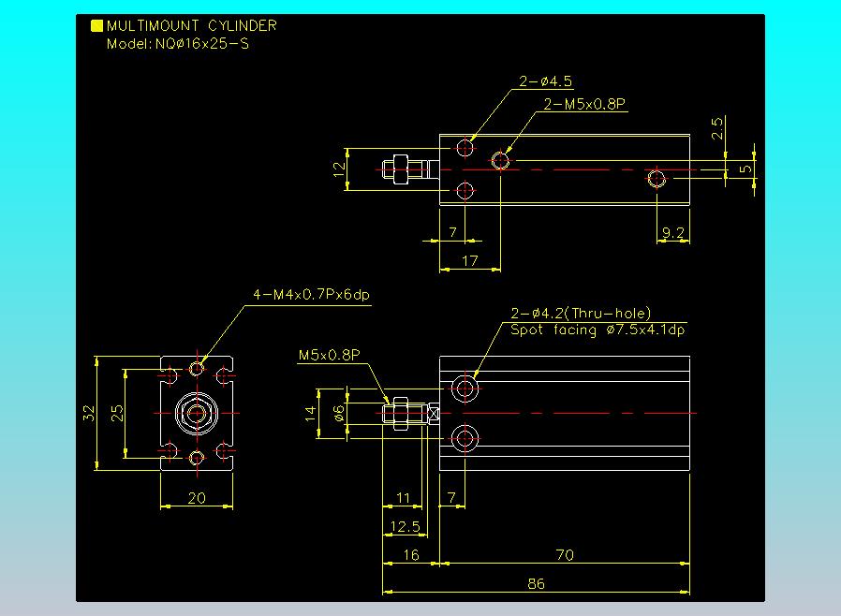Viewport: 841px width, 616px height.
Task: Click the Model NQø16x25-S label
Action: [178, 44]
